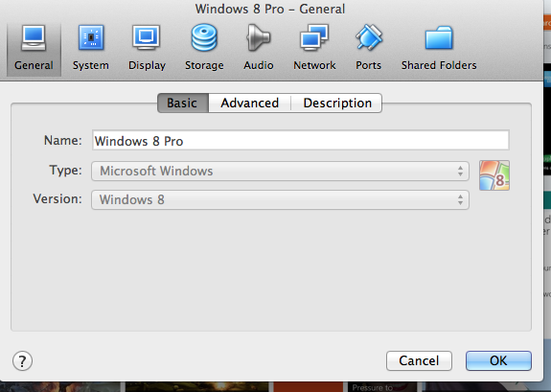
Task: Open the Shared Folders icon
Action: pyautogui.click(x=439, y=37)
